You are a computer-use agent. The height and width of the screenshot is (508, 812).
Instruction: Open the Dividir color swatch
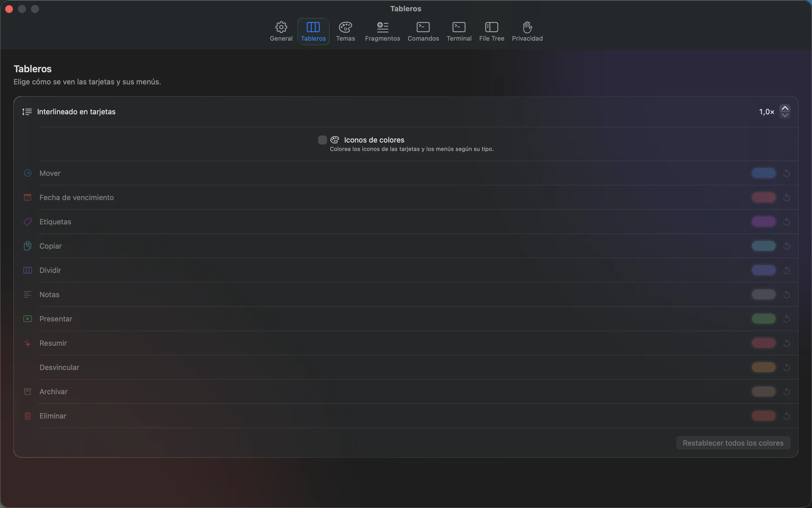coord(763,270)
